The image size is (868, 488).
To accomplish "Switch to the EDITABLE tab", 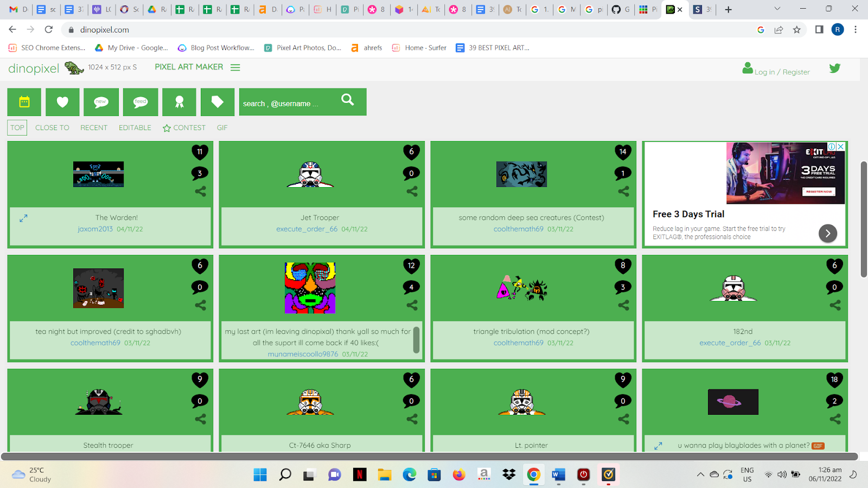I will click(135, 128).
